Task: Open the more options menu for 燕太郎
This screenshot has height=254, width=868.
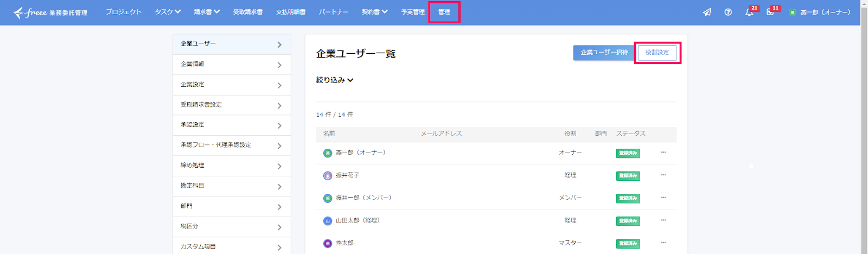Action: pos(663,243)
